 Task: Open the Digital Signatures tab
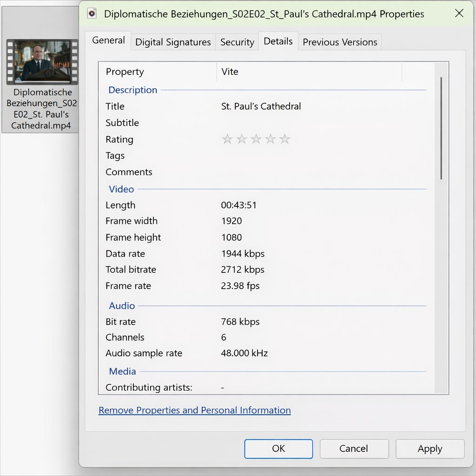pos(173,42)
